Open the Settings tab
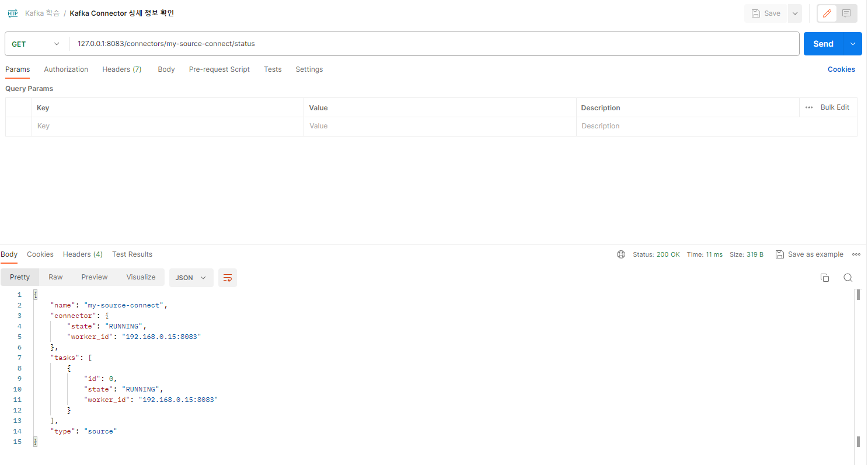The image size is (868, 465). 309,69
